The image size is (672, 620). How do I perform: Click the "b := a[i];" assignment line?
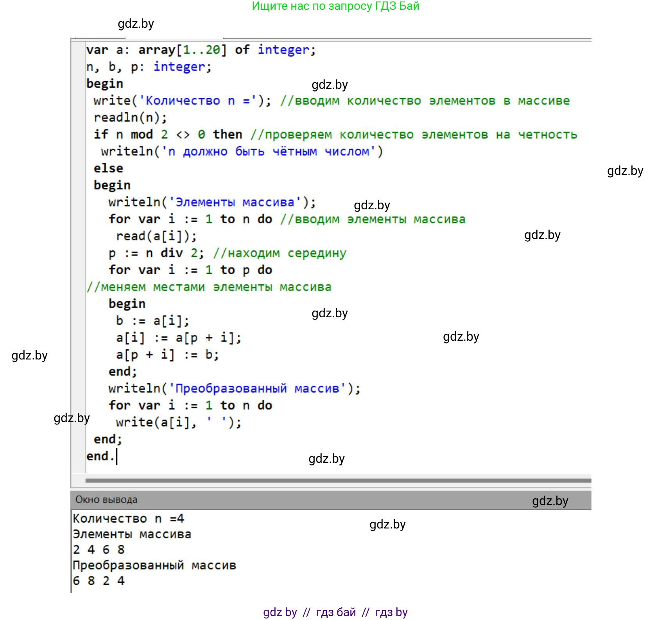point(152,321)
